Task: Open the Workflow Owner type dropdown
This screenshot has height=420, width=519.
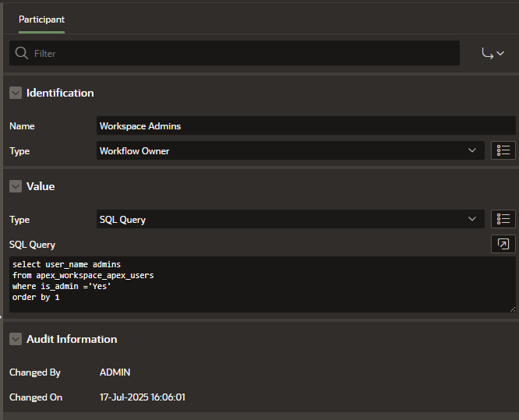Action: [291, 150]
